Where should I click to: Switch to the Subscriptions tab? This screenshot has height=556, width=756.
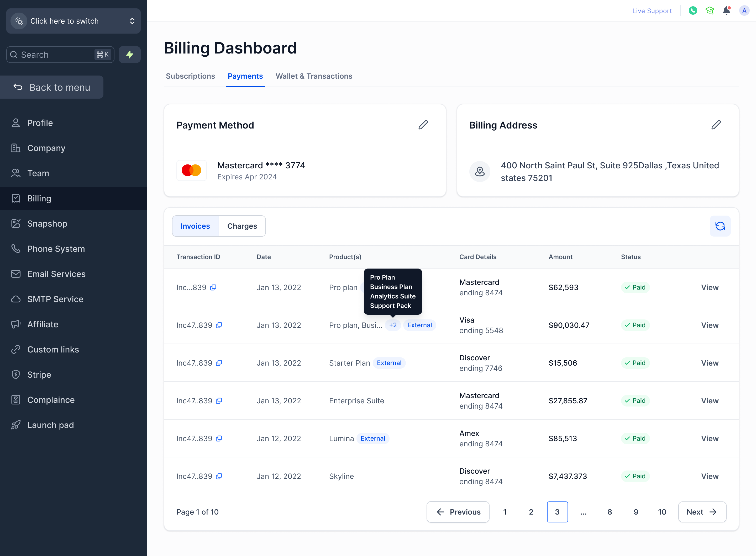pyautogui.click(x=190, y=76)
